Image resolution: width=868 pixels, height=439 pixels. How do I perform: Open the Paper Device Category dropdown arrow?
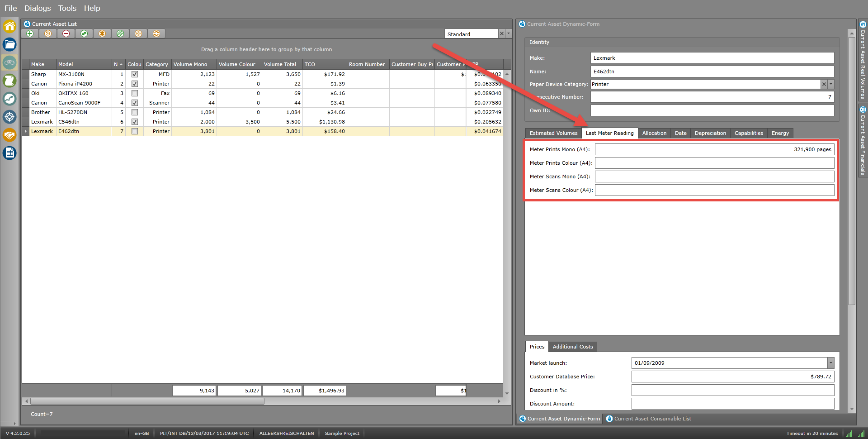click(831, 84)
